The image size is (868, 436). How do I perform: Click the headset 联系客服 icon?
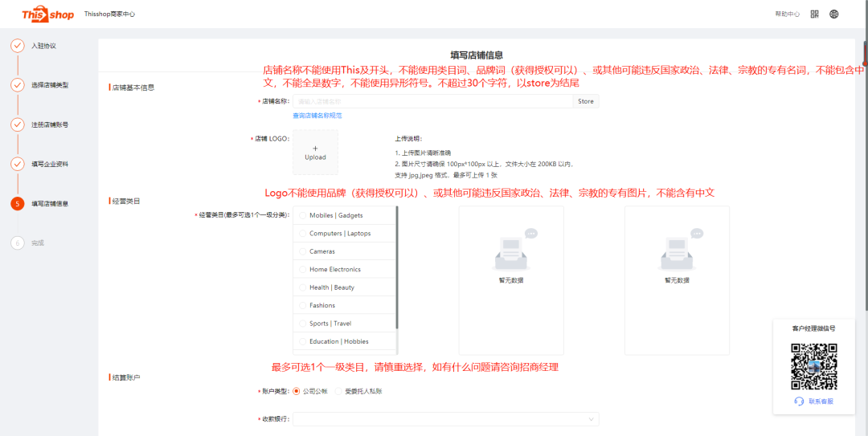coord(799,401)
